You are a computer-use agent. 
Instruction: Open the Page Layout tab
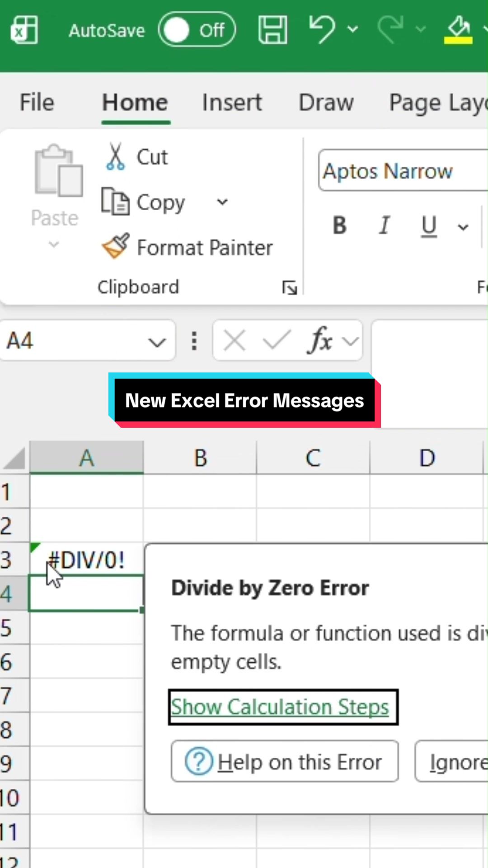[x=438, y=103]
